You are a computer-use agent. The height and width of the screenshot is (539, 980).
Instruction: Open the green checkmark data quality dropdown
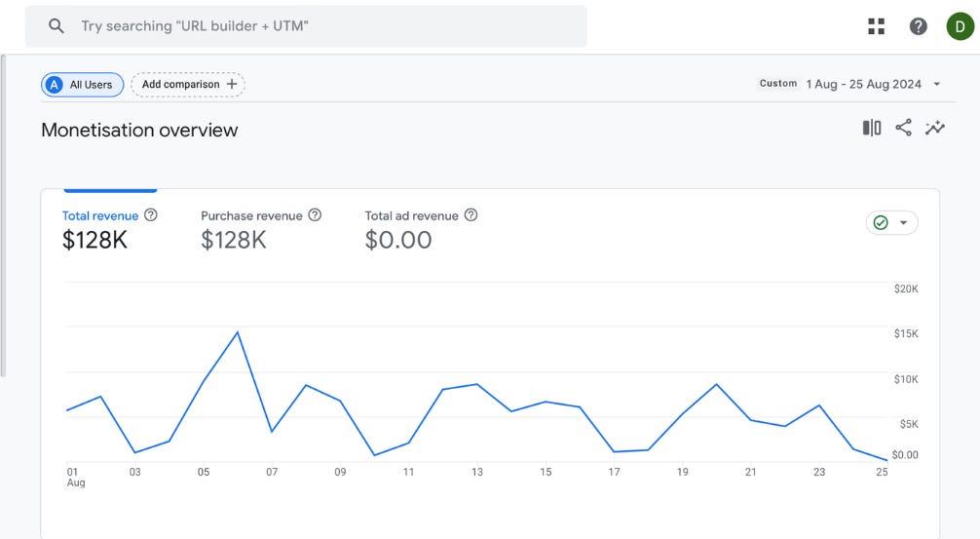click(891, 223)
